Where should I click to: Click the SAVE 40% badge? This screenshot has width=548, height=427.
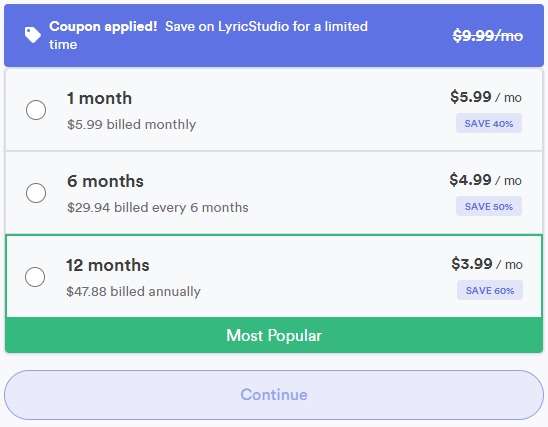[489, 123]
